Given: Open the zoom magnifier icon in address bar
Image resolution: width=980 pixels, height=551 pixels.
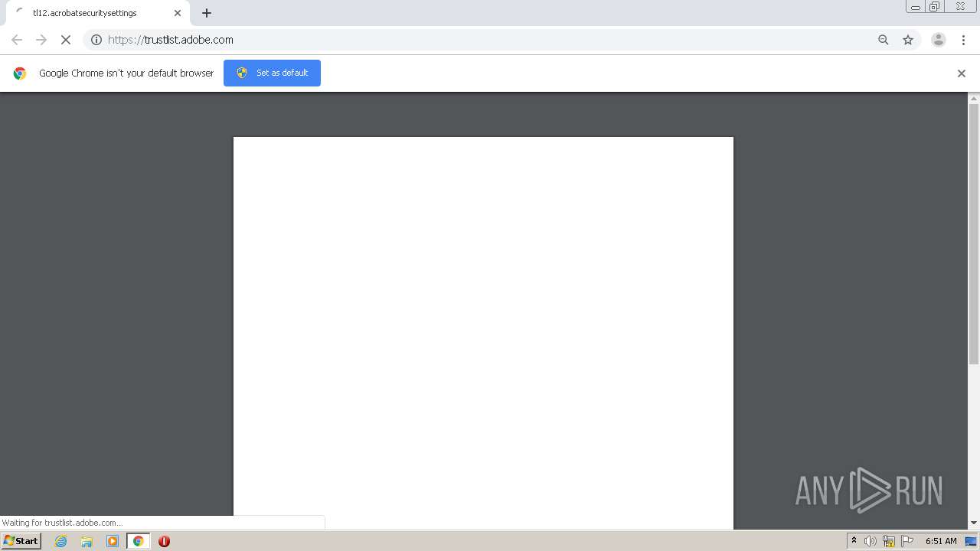Looking at the screenshot, I should click(x=884, y=40).
